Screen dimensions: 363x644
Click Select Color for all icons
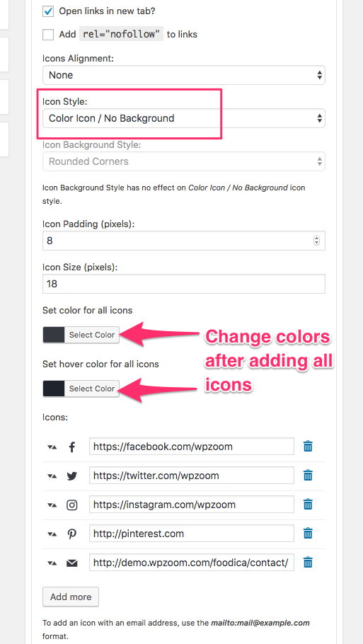click(x=91, y=335)
